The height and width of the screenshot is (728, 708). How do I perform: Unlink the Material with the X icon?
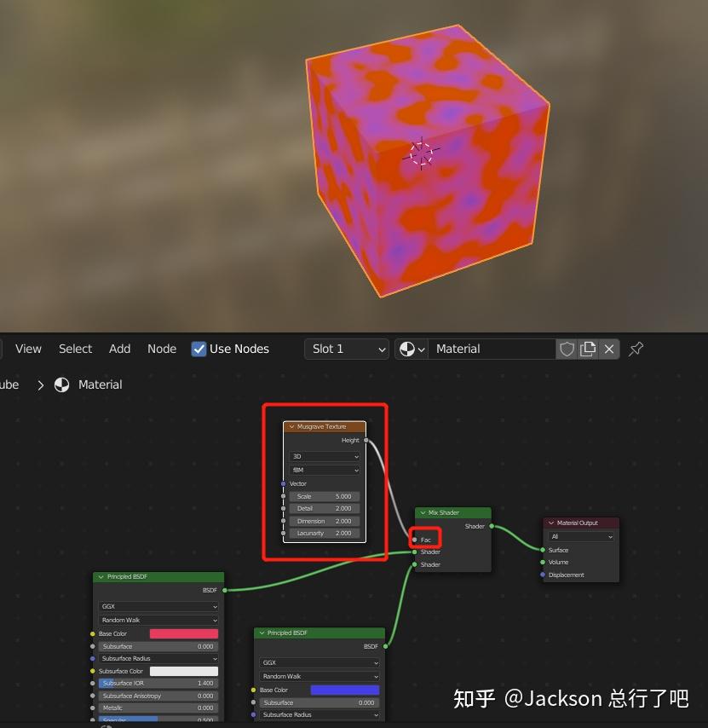click(x=609, y=349)
